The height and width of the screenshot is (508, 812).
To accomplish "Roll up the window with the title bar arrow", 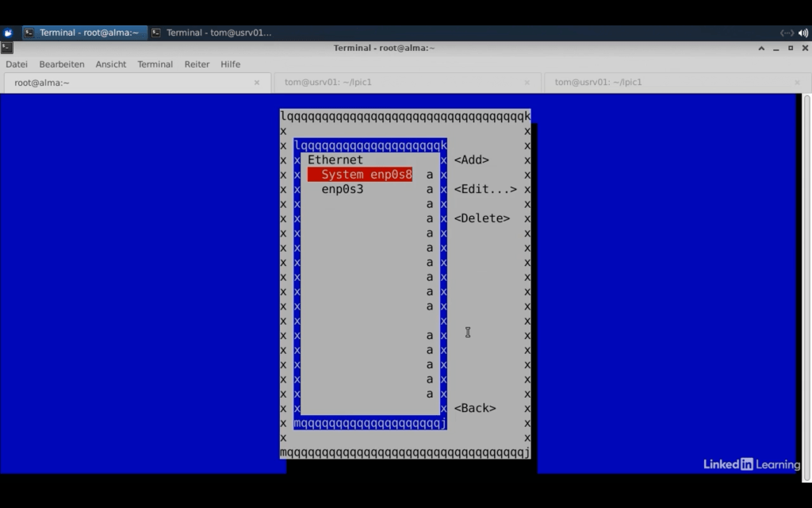I will click(x=761, y=48).
